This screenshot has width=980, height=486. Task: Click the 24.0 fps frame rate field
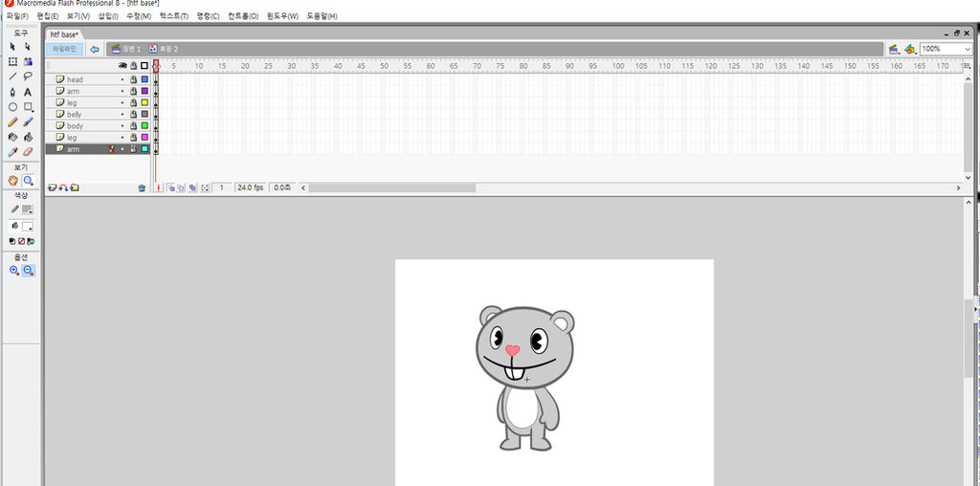click(x=251, y=188)
